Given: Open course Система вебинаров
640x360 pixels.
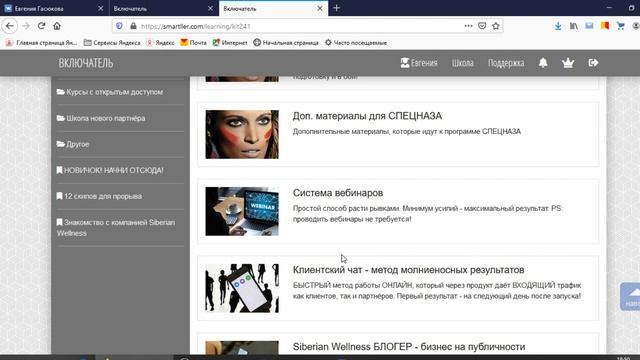Looking at the screenshot, I should [x=338, y=193].
